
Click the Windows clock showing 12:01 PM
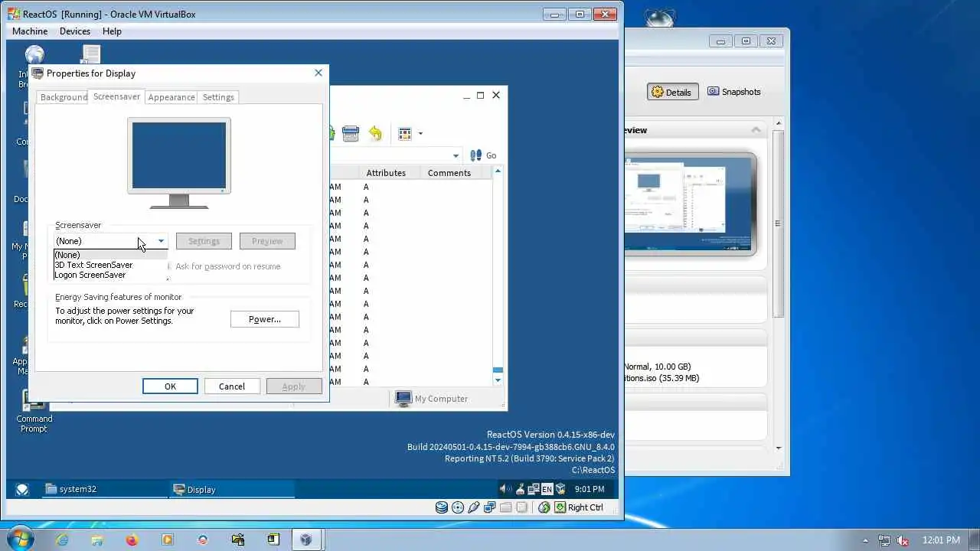coord(941,540)
